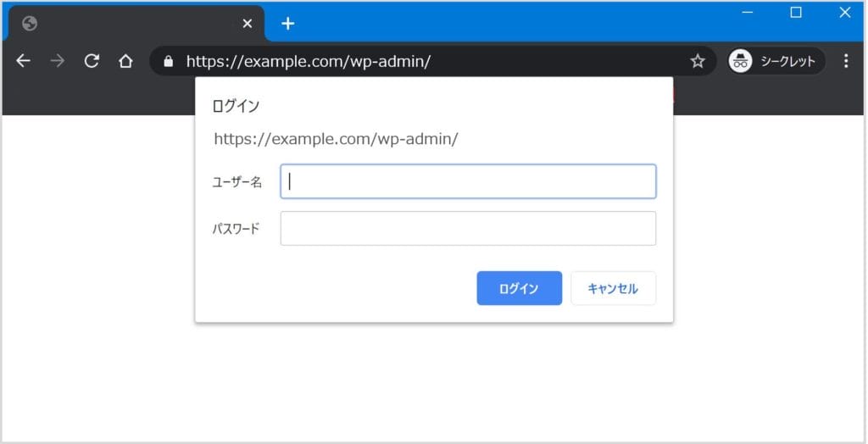The image size is (868, 444).
Task: Click the address bar URL text
Action: [309, 61]
